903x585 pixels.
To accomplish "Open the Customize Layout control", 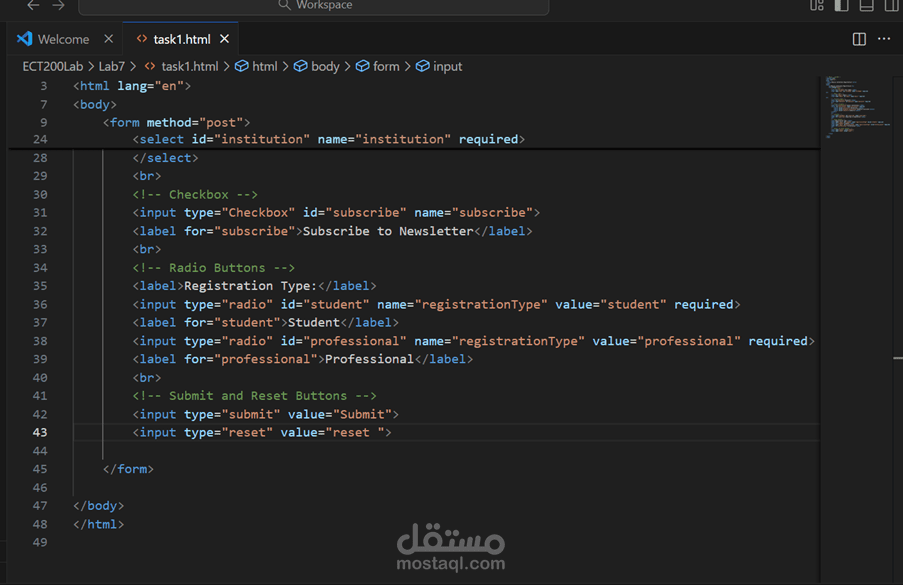I will click(816, 6).
